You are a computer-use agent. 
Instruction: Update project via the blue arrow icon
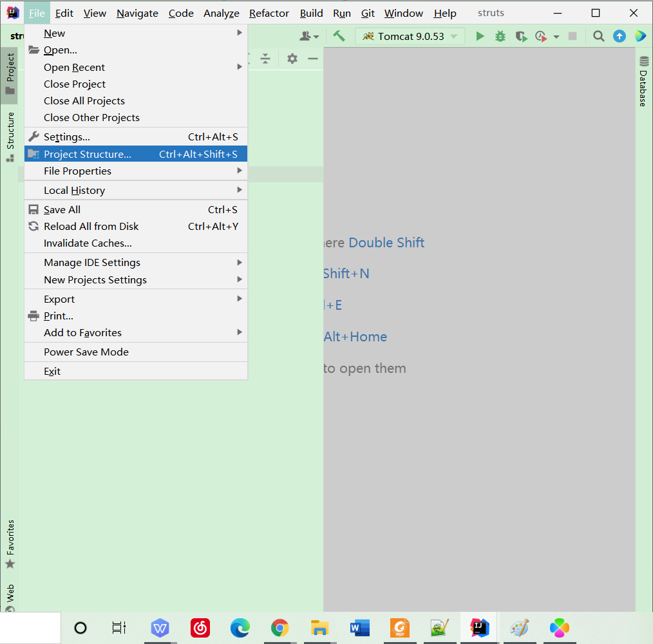(619, 36)
